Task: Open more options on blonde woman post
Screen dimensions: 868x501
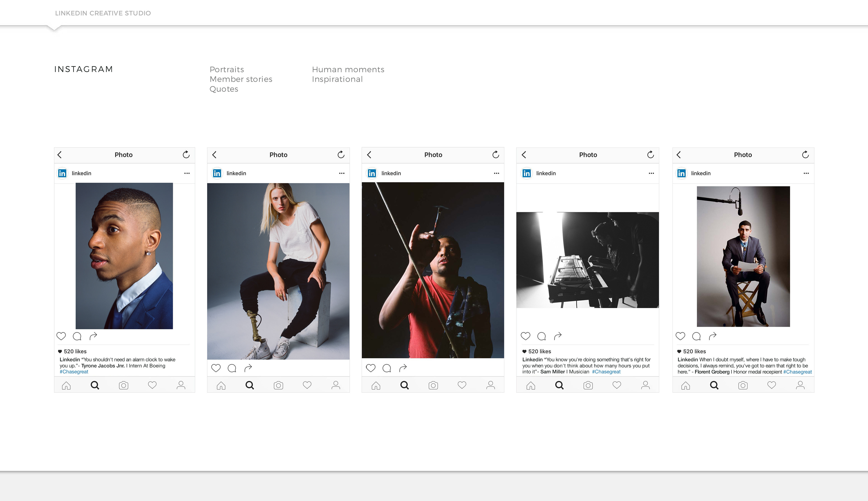Action: click(x=341, y=173)
